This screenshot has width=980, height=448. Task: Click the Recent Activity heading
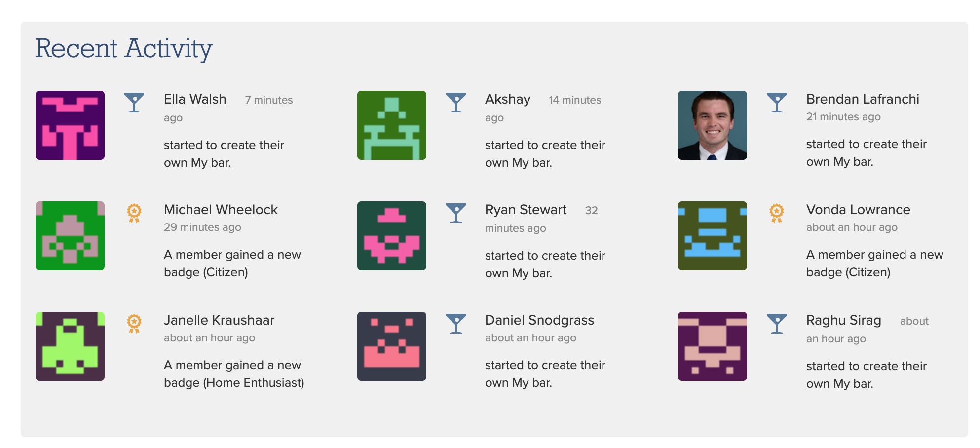(x=124, y=49)
